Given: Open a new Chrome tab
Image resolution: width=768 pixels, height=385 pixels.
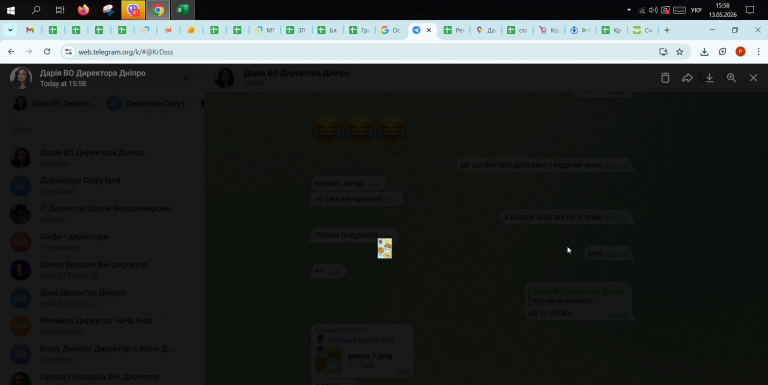Looking at the screenshot, I should click(x=667, y=30).
